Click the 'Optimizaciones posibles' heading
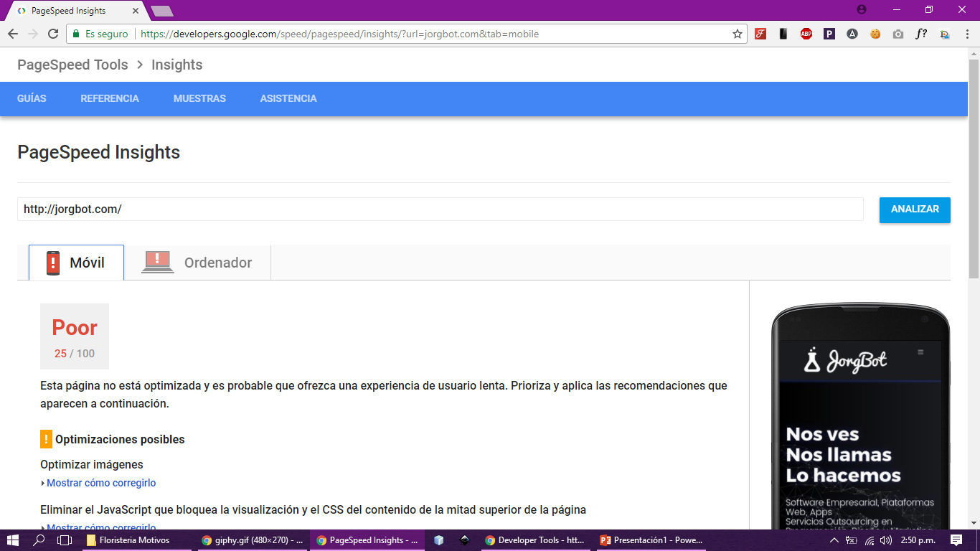Screen dimensions: 980x551 [x=120, y=440]
